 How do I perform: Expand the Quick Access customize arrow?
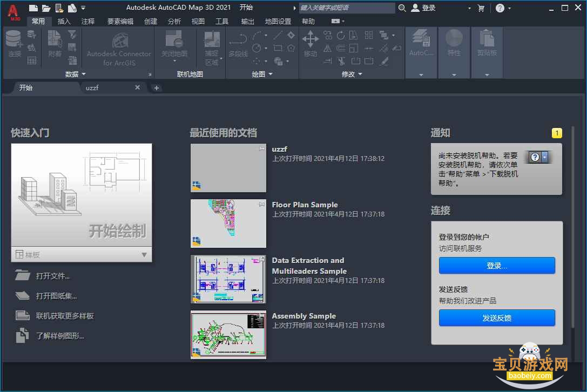click(x=83, y=8)
